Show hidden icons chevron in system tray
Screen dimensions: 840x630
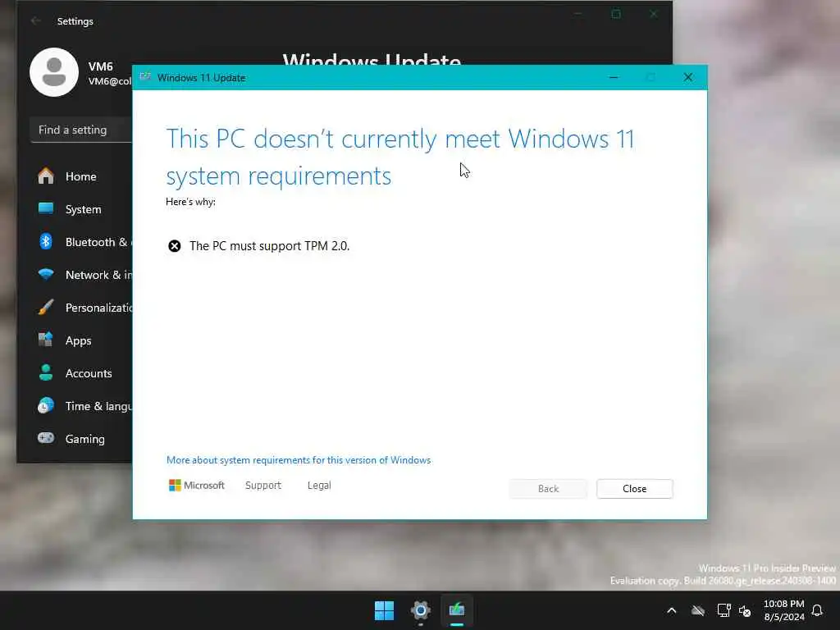click(672, 610)
